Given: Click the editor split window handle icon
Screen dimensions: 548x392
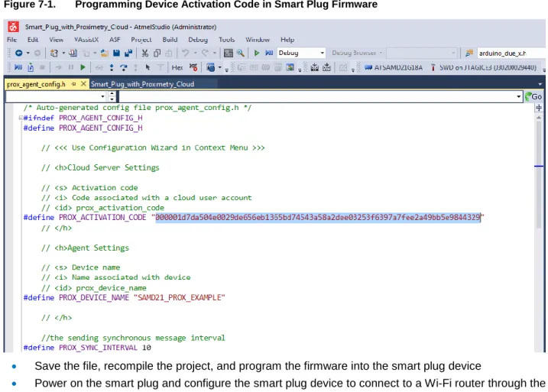Looking at the screenshot, I should [x=539, y=108].
